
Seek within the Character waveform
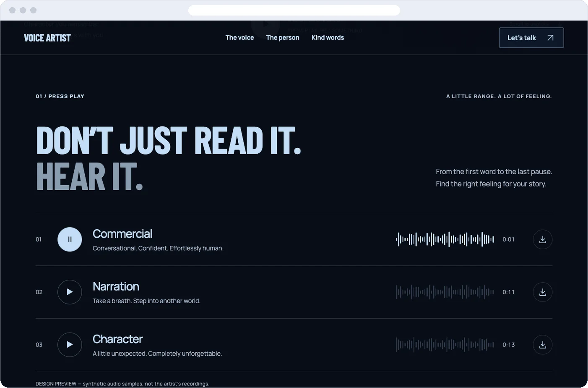(x=445, y=345)
